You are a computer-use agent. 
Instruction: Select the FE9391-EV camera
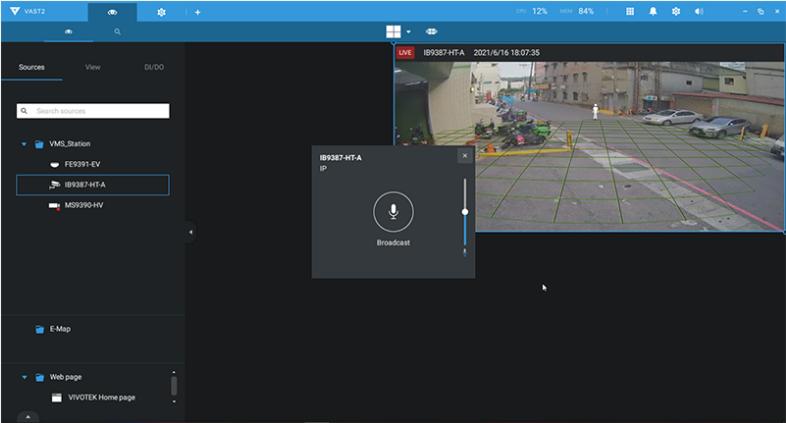82,164
